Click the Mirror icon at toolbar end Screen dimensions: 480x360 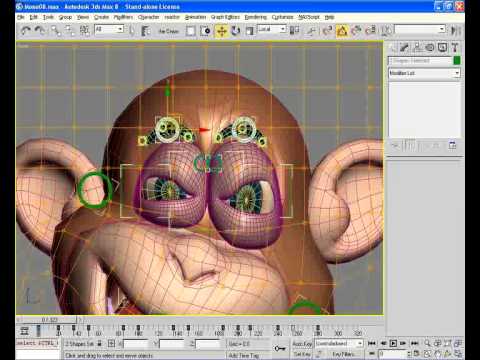[455, 31]
